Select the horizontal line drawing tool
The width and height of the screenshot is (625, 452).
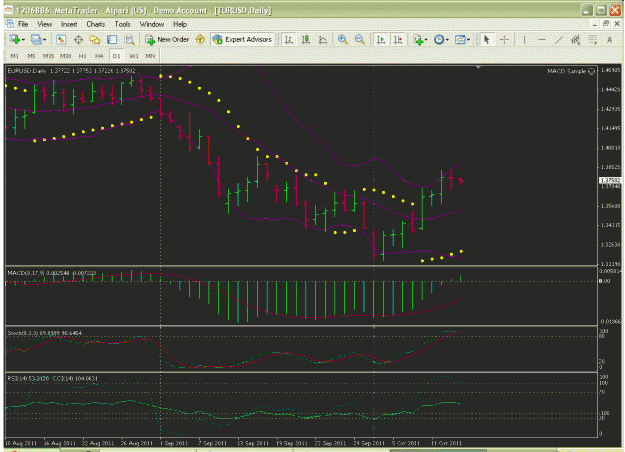tap(542, 39)
